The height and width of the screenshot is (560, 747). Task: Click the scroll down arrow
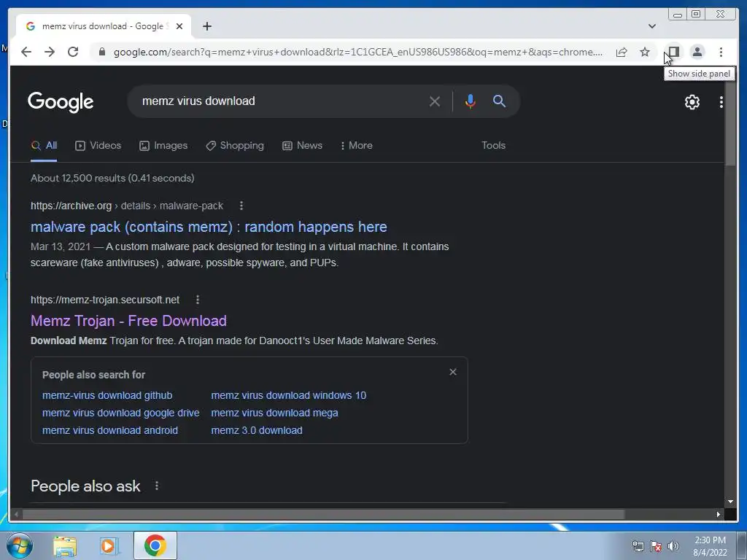(x=729, y=502)
